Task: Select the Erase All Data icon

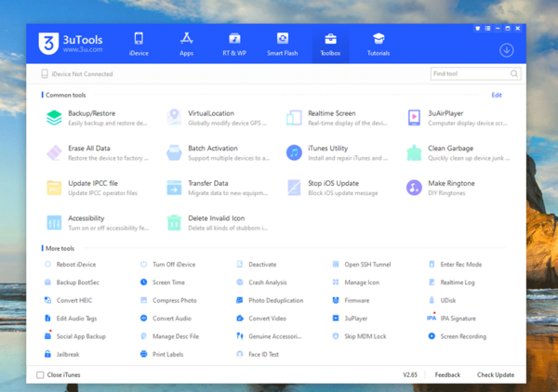Action: click(x=54, y=152)
